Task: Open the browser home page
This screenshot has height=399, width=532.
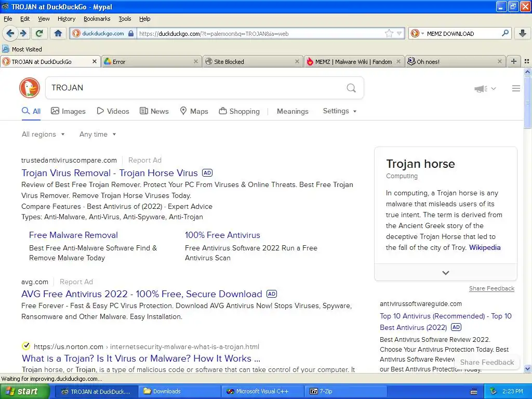Action: pyautogui.click(x=58, y=33)
